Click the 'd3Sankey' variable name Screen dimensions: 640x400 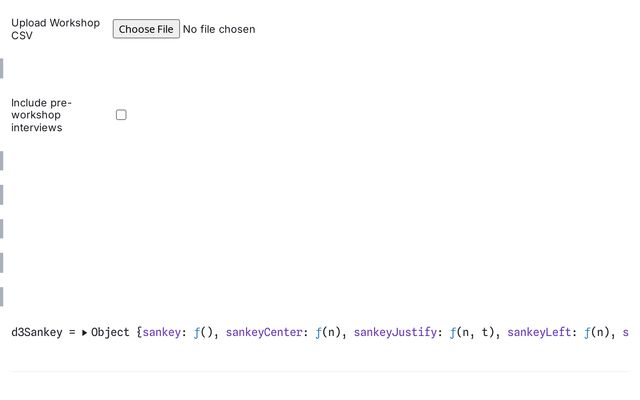(37, 332)
